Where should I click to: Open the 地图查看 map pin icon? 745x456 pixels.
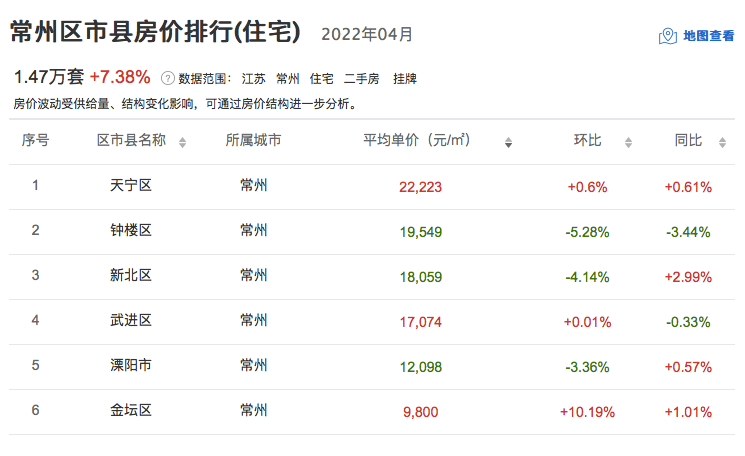(x=668, y=36)
